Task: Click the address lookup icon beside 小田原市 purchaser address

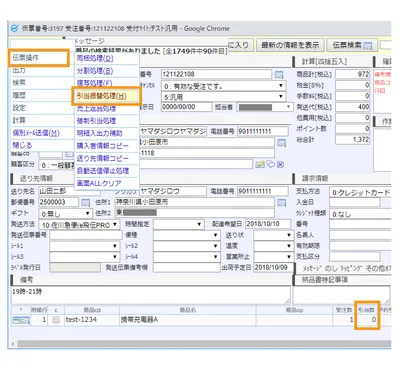Action: (x=282, y=143)
